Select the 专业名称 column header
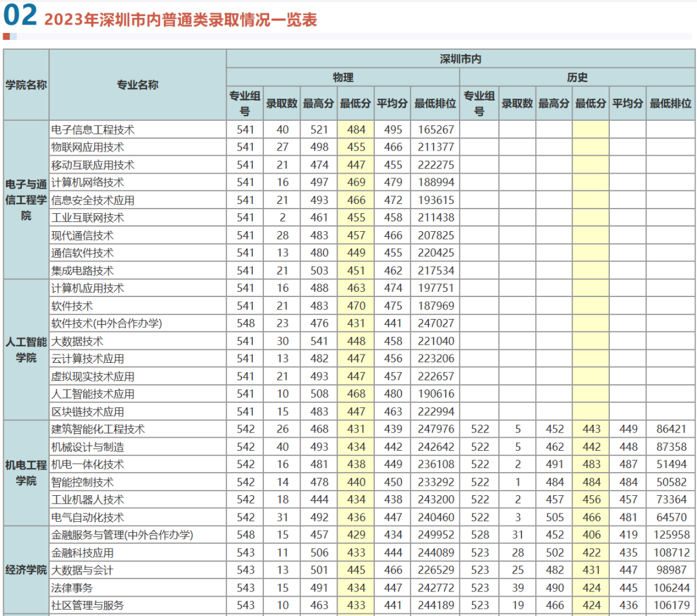 click(138, 85)
